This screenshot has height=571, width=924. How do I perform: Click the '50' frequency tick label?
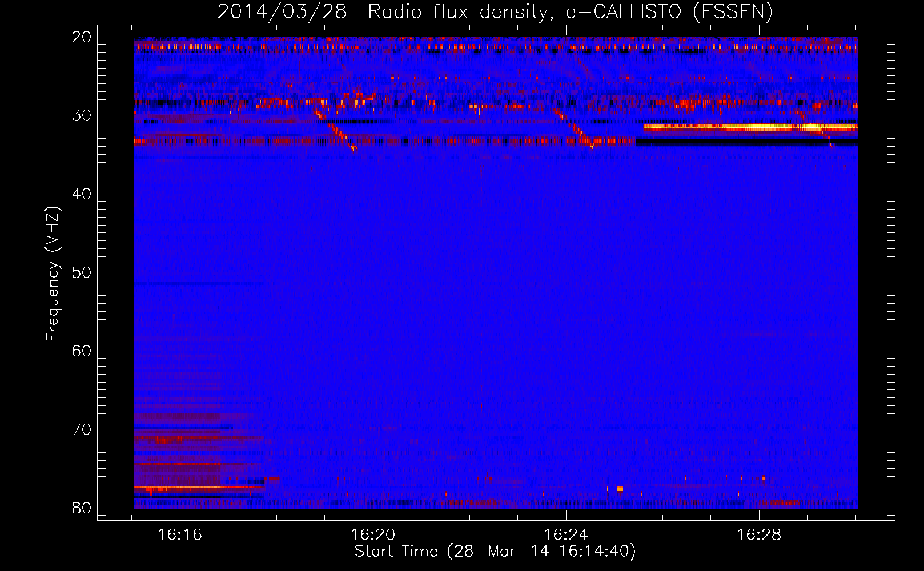(x=82, y=272)
